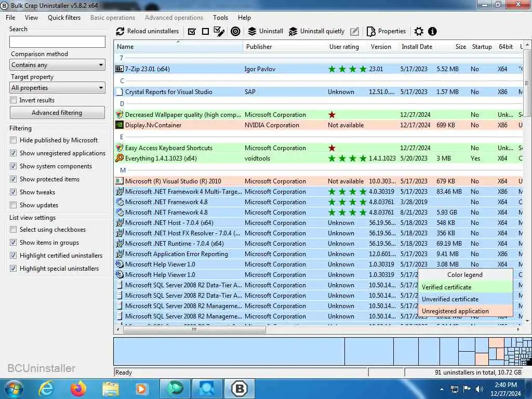Click the Uninstall layered stack icon
The image size is (532, 399).
252,32
